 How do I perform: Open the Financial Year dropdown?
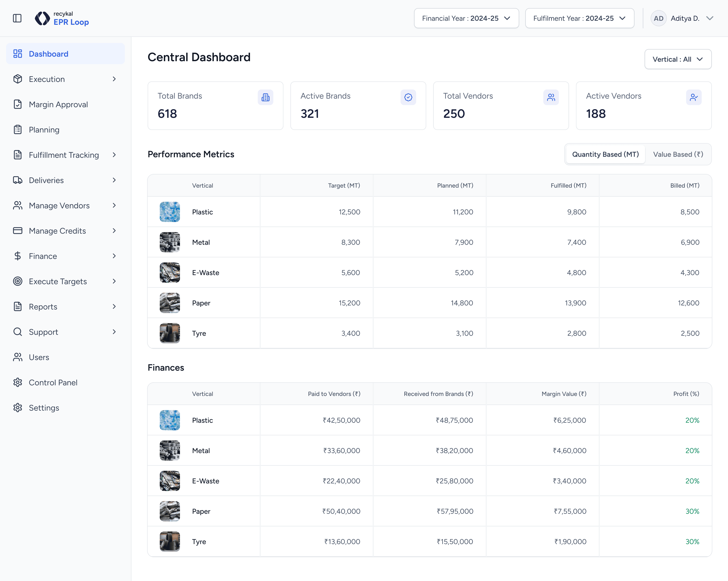466,18
